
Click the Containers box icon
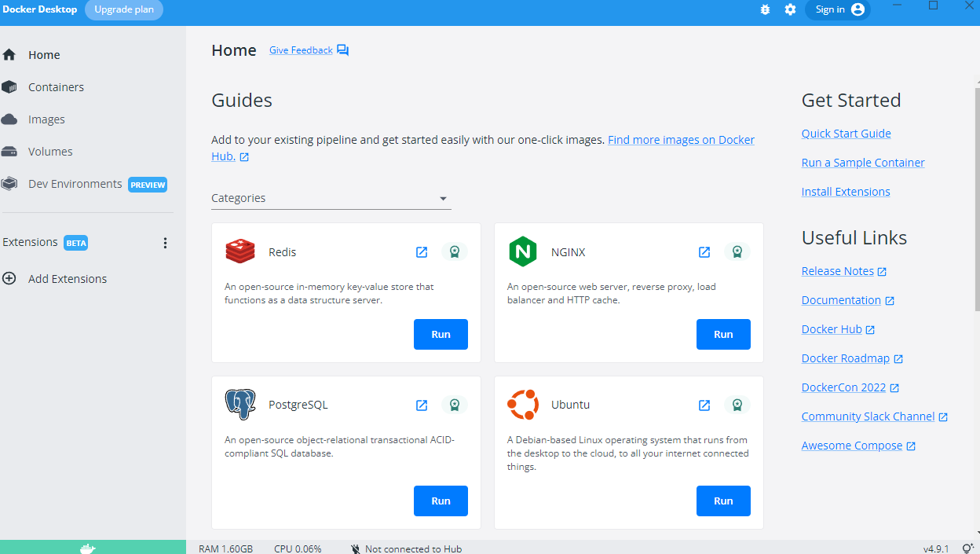[x=9, y=87]
